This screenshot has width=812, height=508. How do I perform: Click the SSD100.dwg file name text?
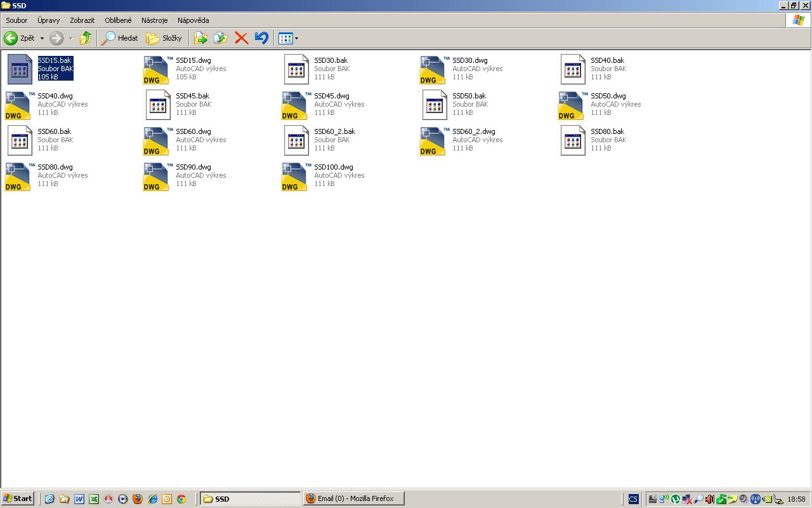pos(334,167)
